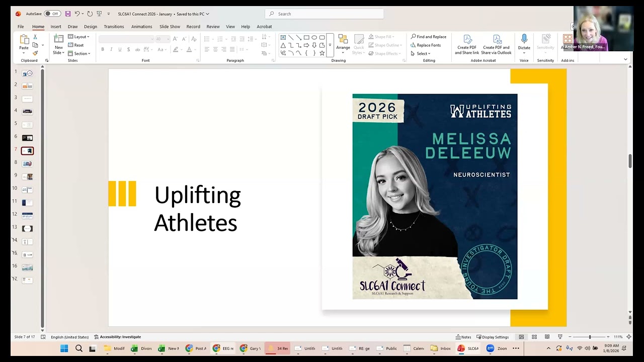
Task: Open the Section dropdown
Action: click(79, 53)
